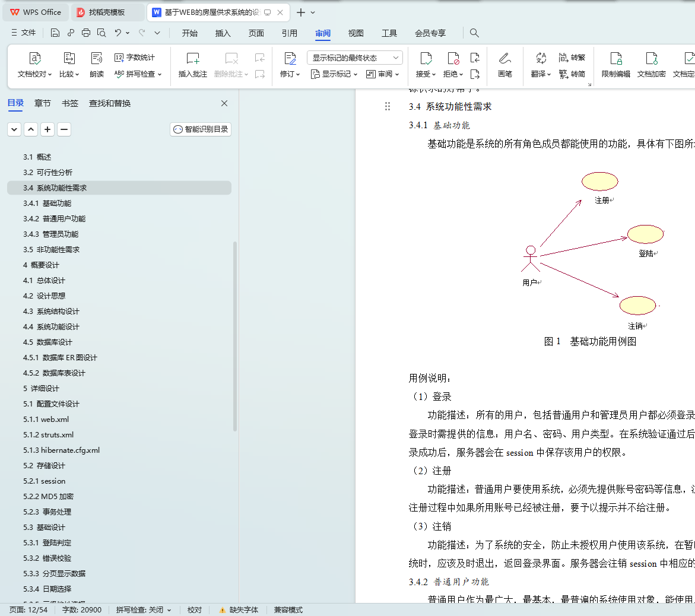Go to next revision icon
This screenshot has width=695, height=616.
[475, 74]
